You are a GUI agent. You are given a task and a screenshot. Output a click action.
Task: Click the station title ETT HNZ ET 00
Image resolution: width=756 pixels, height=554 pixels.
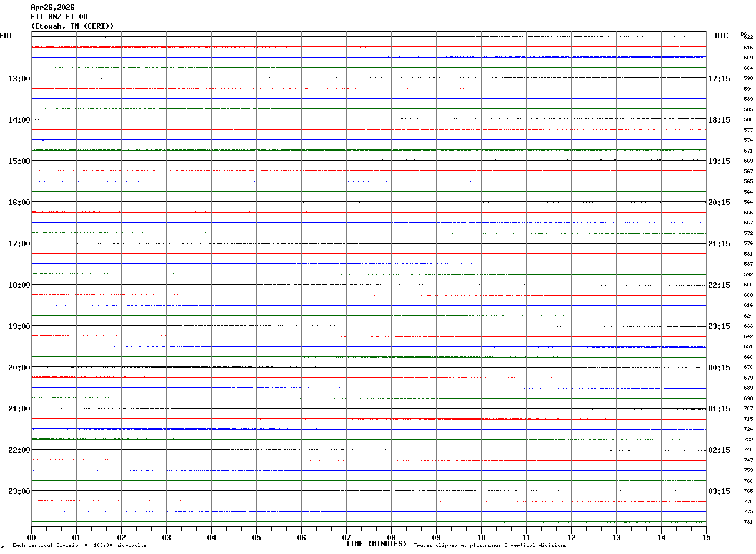point(59,17)
